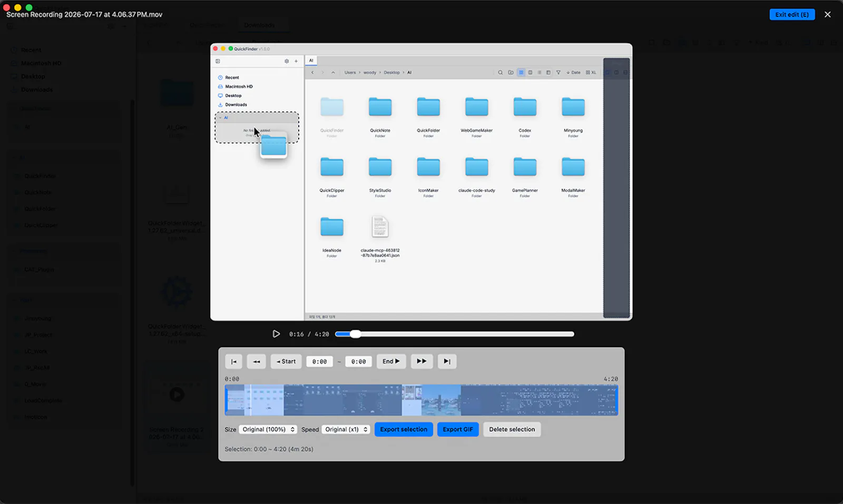Click the '0:16 / 4:20' time readout
The height and width of the screenshot is (504, 843).
[309, 334]
